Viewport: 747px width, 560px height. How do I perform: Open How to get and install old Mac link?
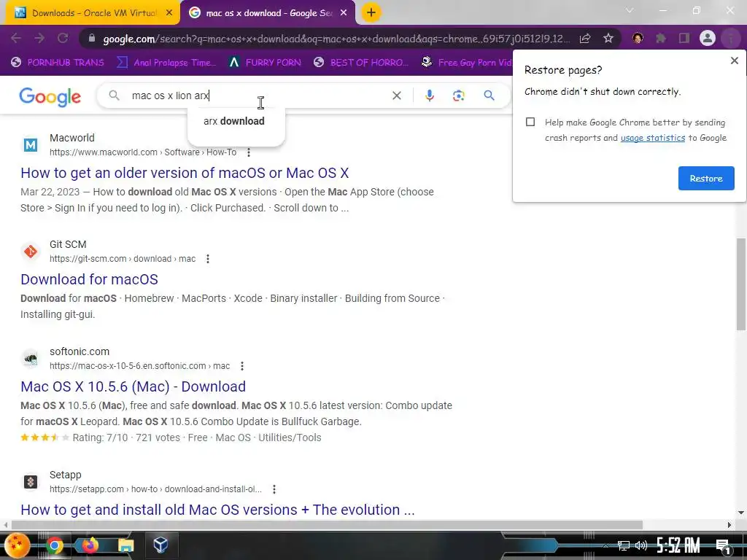[x=217, y=510]
